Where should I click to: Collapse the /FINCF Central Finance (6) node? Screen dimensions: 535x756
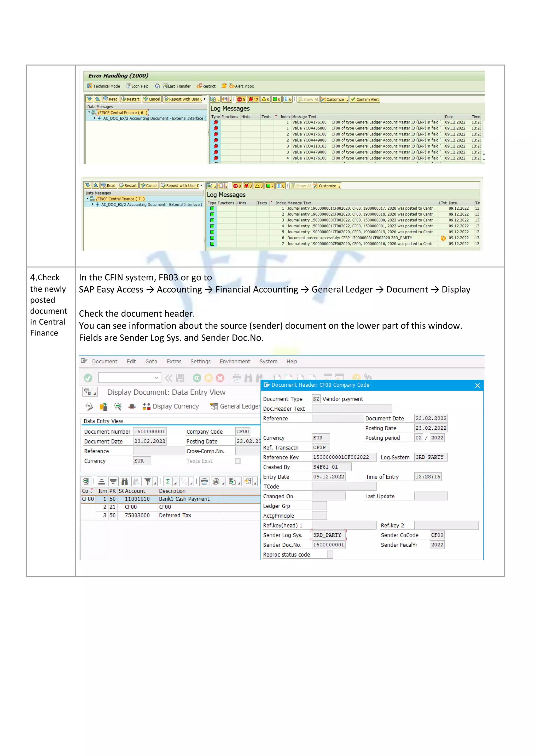[89, 113]
